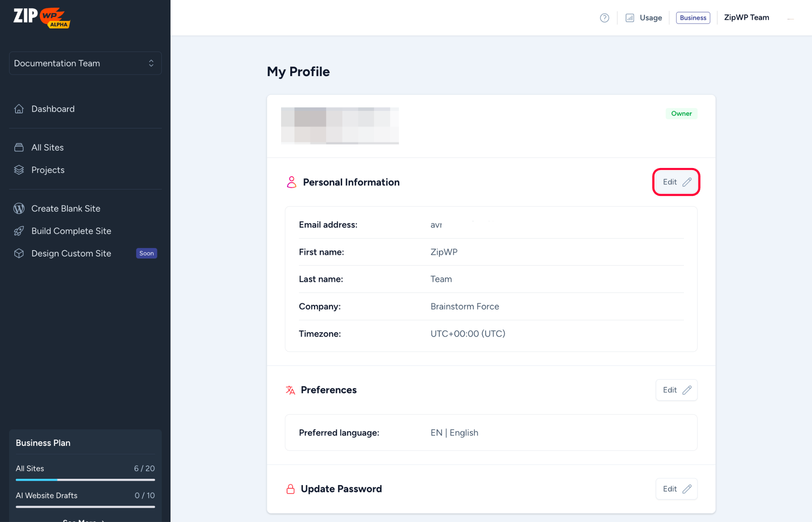Click the Projects layers icon
The width and height of the screenshot is (812, 522).
point(19,170)
